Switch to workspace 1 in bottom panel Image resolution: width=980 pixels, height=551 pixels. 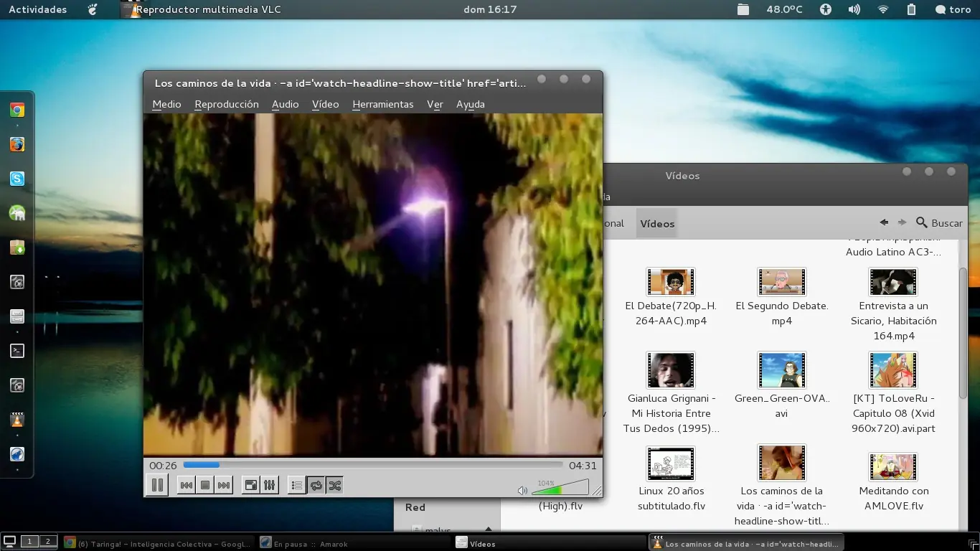[29, 542]
